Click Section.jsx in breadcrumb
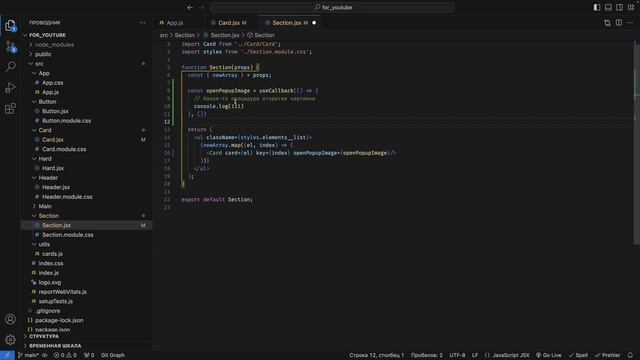 point(224,35)
